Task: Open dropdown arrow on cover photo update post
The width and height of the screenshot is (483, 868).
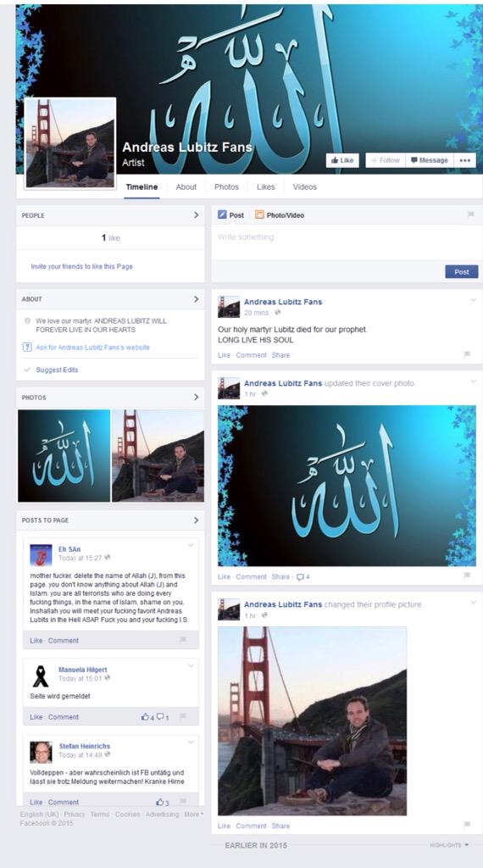Action: click(473, 381)
